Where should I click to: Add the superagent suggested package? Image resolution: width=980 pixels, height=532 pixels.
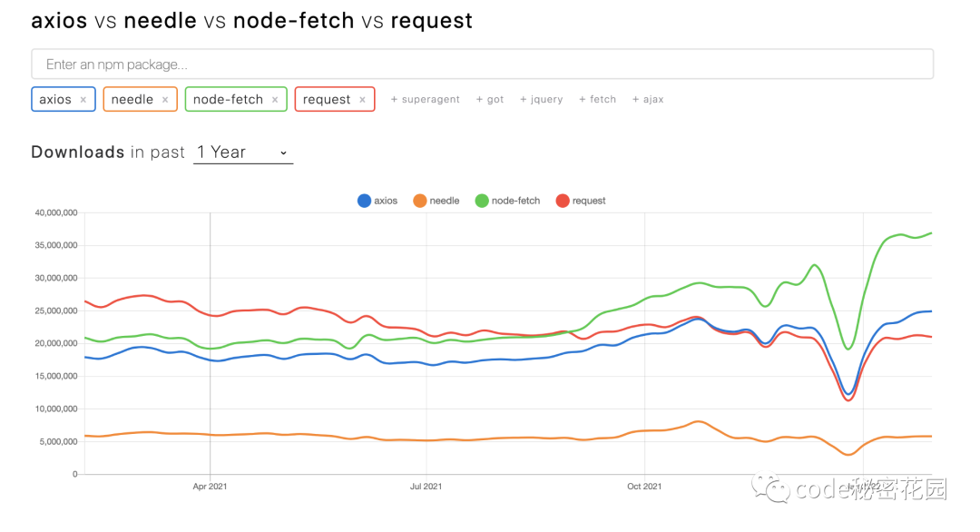click(x=425, y=100)
